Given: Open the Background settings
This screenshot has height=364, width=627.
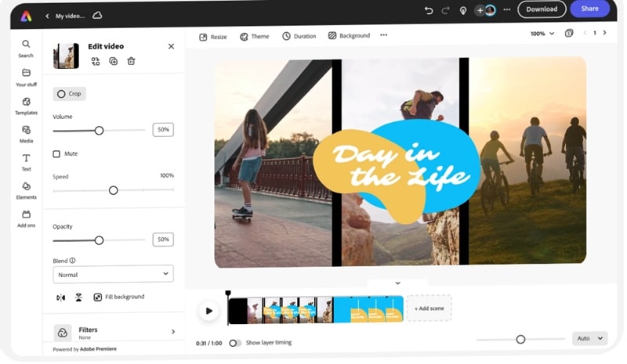Looking at the screenshot, I should point(349,35).
